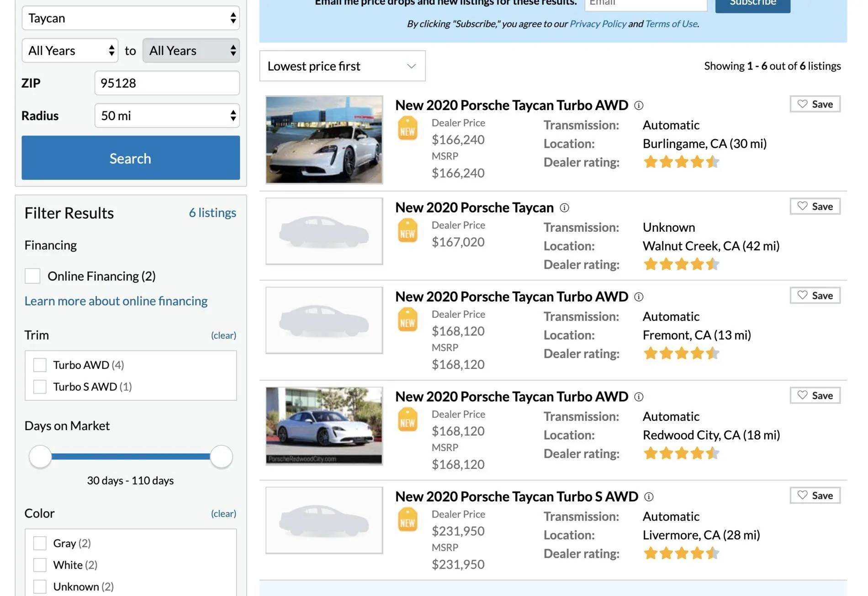
Task: Click the Fremont, CA (13 mi) location text
Action: coord(697,335)
